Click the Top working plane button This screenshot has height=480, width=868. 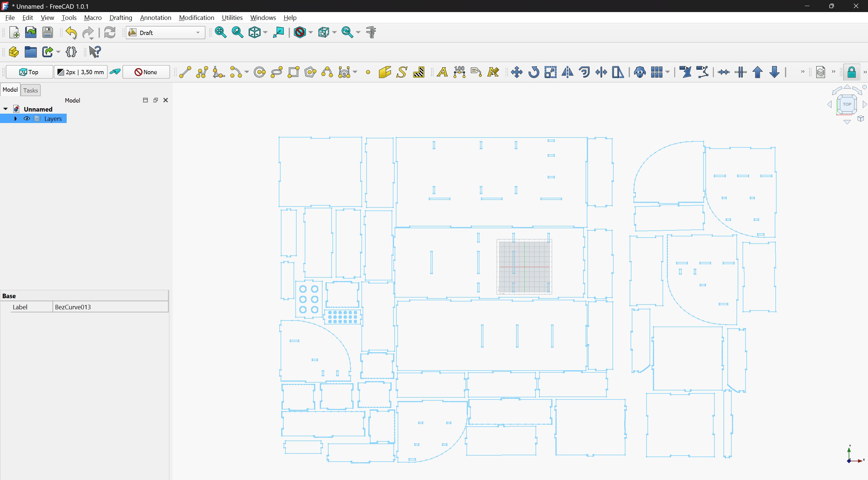[x=29, y=72]
